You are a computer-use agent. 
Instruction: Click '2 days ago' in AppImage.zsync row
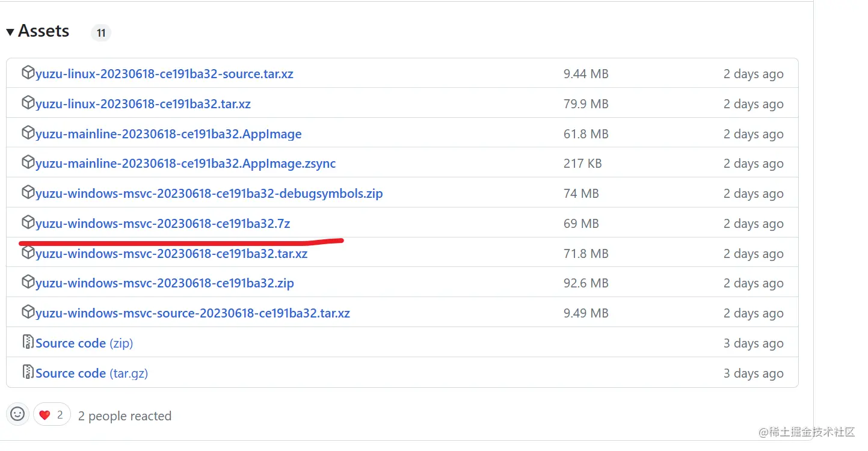[753, 164]
